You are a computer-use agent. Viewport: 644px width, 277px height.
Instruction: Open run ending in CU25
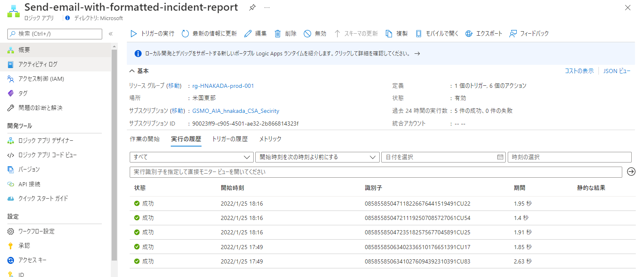point(383,232)
